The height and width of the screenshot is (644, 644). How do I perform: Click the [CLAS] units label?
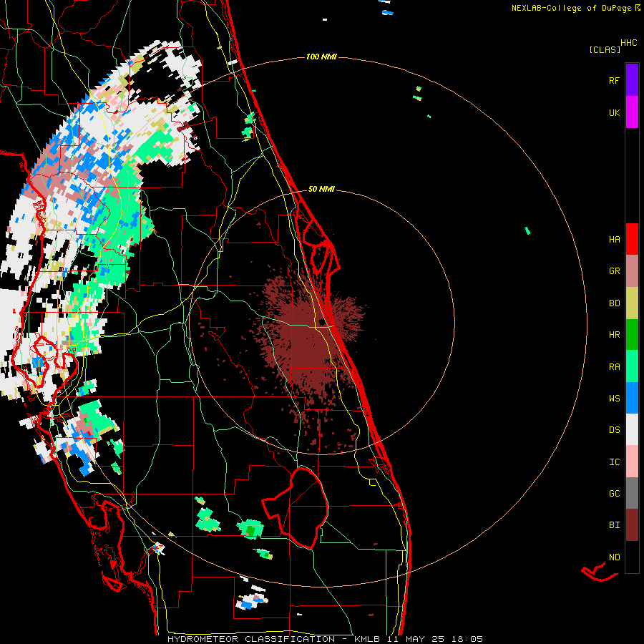point(605,49)
